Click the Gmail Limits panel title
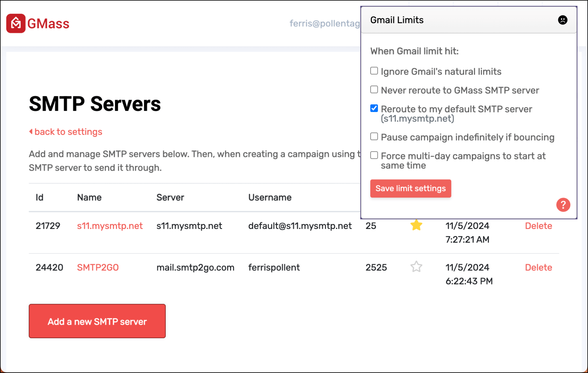Viewport: 588px width, 373px height. 397,20
